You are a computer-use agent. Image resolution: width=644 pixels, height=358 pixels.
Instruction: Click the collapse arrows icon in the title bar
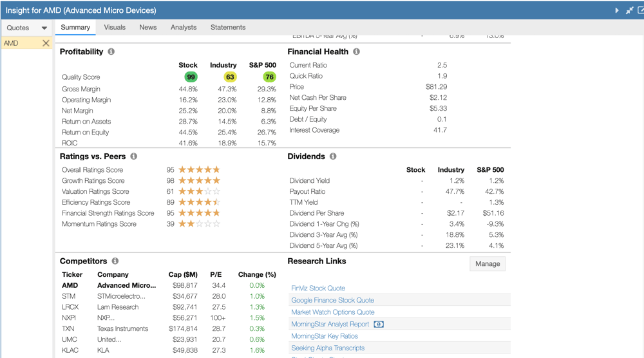click(x=629, y=10)
